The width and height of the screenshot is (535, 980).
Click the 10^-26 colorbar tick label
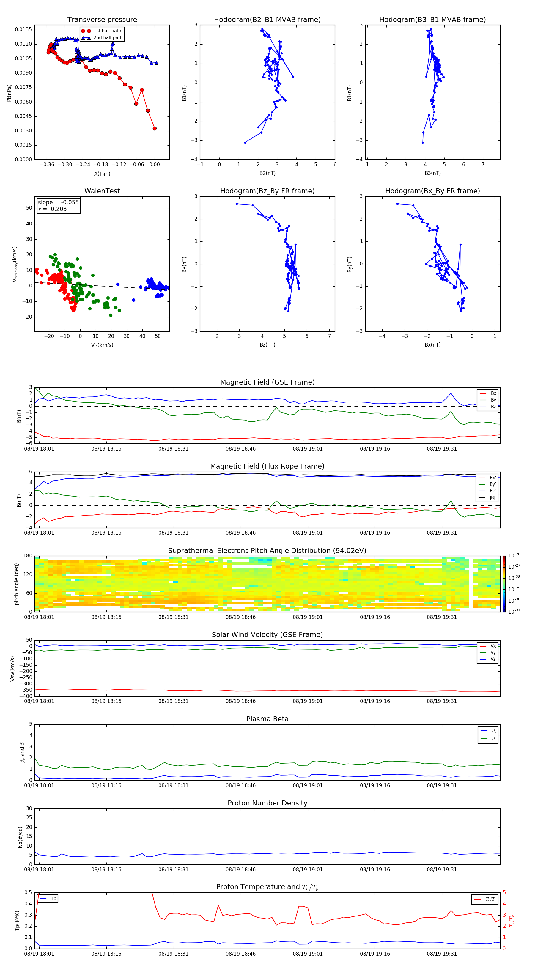tap(514, 555)
